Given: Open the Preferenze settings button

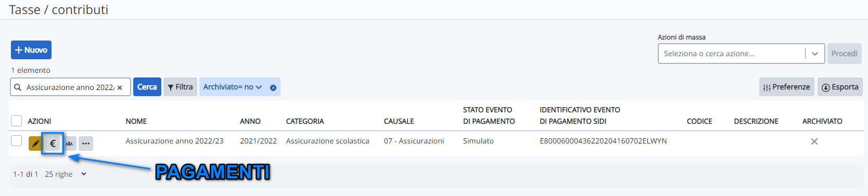Looking at the screenshot, I should tap(786, 87).
